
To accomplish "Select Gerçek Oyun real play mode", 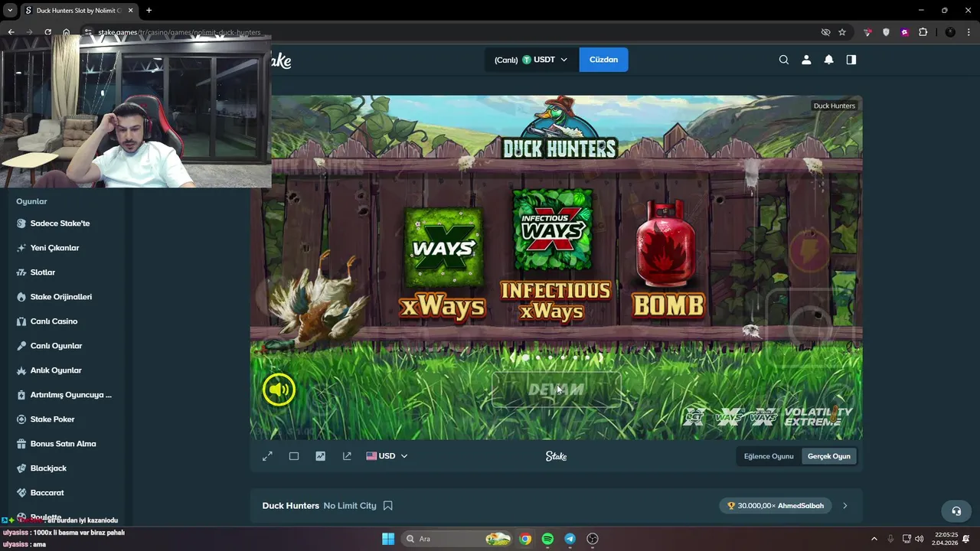I will coord(828,456).
